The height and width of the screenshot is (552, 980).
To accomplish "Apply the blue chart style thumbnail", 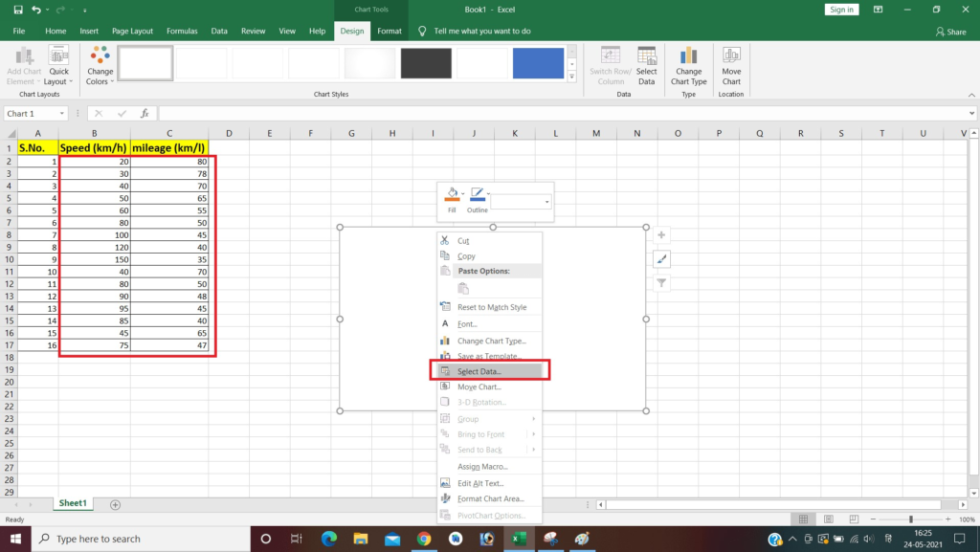I will point(538,63).
